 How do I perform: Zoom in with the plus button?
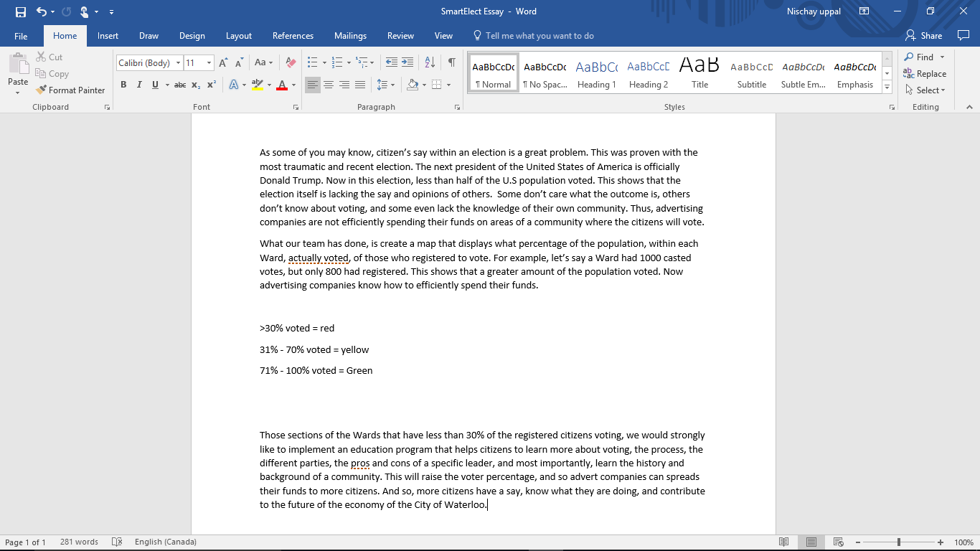pos(941,542)
